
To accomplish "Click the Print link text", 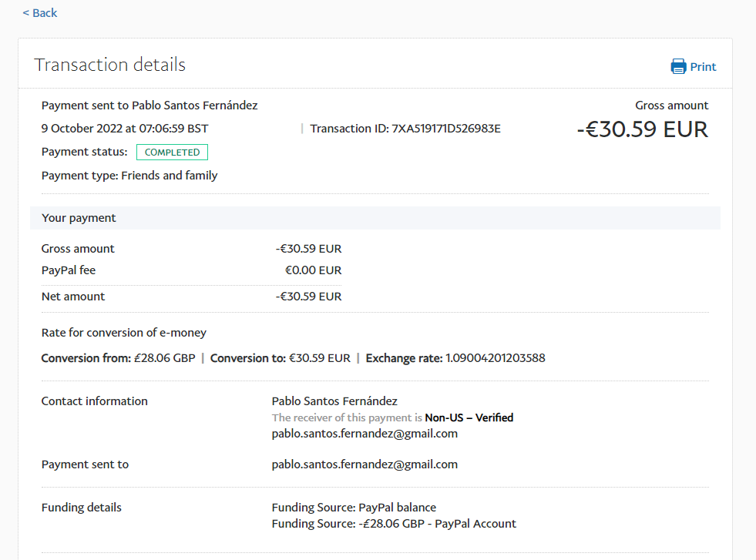I will [x=703, y=67].
